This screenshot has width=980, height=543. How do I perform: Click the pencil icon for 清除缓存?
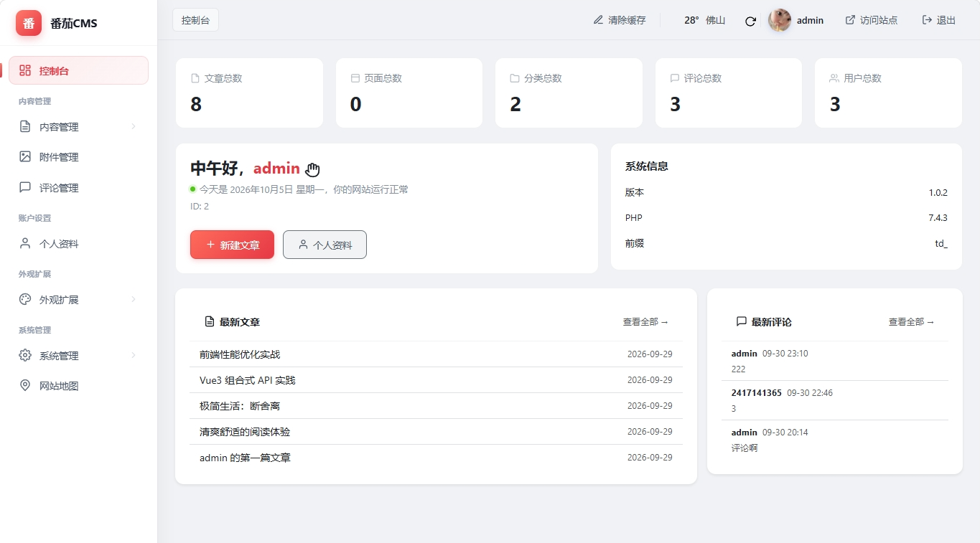coord(598,20)
